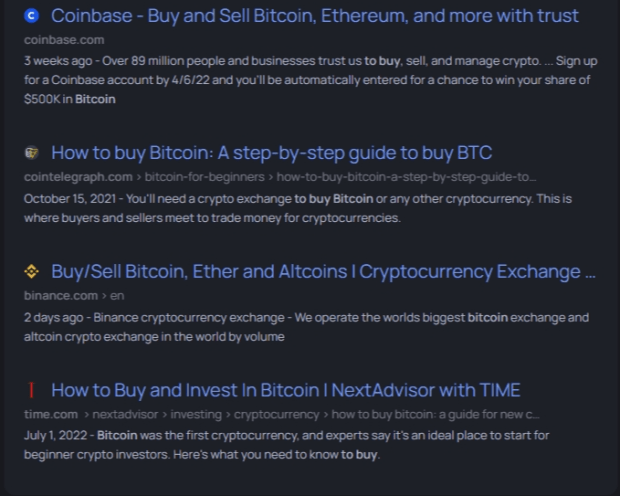Open Binance Cryptocurrency Exchange result title
This screenshot has height=496, width=620.
323,271
